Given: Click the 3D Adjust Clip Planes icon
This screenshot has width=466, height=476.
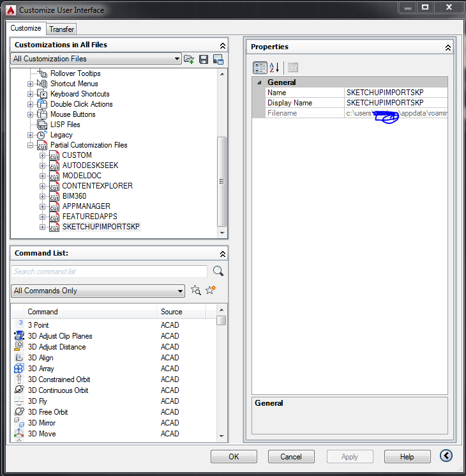Looking at the screenshot, I should pos(19,335).
